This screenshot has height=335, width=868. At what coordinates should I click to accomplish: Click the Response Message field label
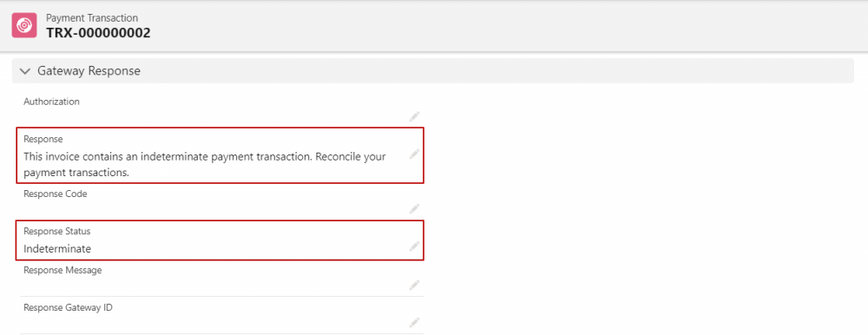coord(62,270)
